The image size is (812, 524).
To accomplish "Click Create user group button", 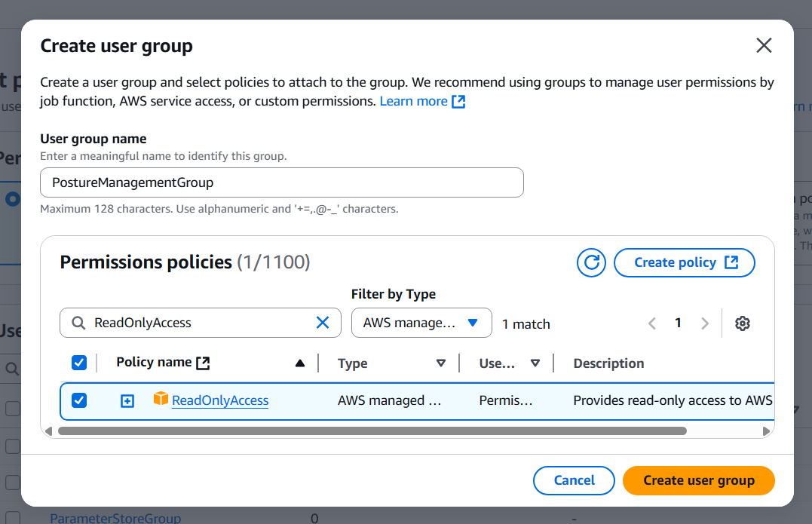I will [x=699, y=480].
